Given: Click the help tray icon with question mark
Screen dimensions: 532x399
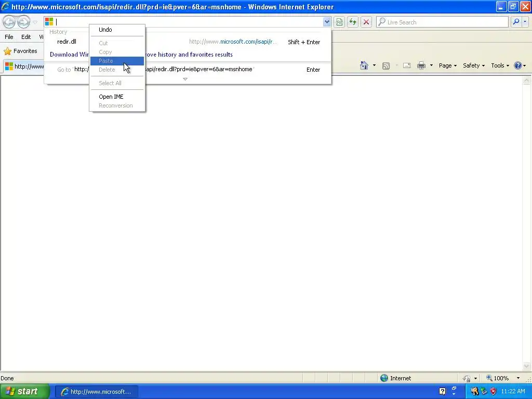Looking at the screenshot, I should point(443,391).
